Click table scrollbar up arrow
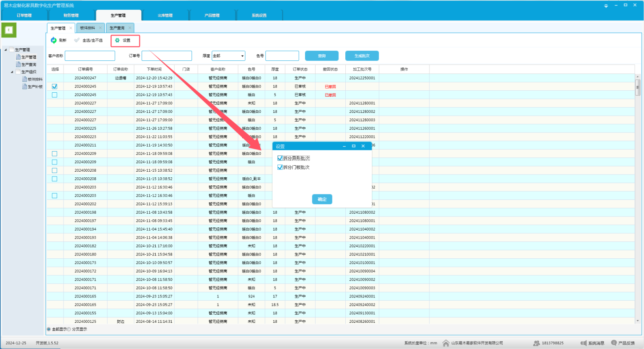The height and width of the screenshot is (349, 644). (638, 77)
